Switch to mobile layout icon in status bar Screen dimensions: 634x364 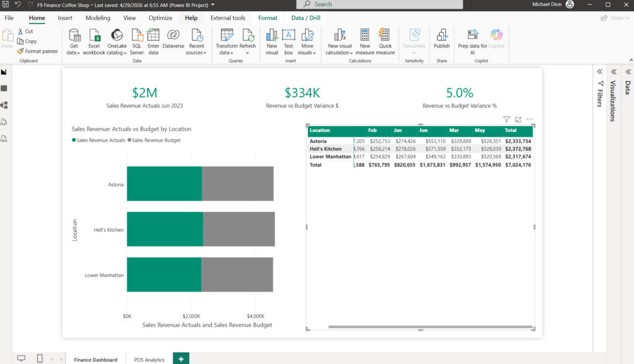pyautogui.click(x=40, y=358)
